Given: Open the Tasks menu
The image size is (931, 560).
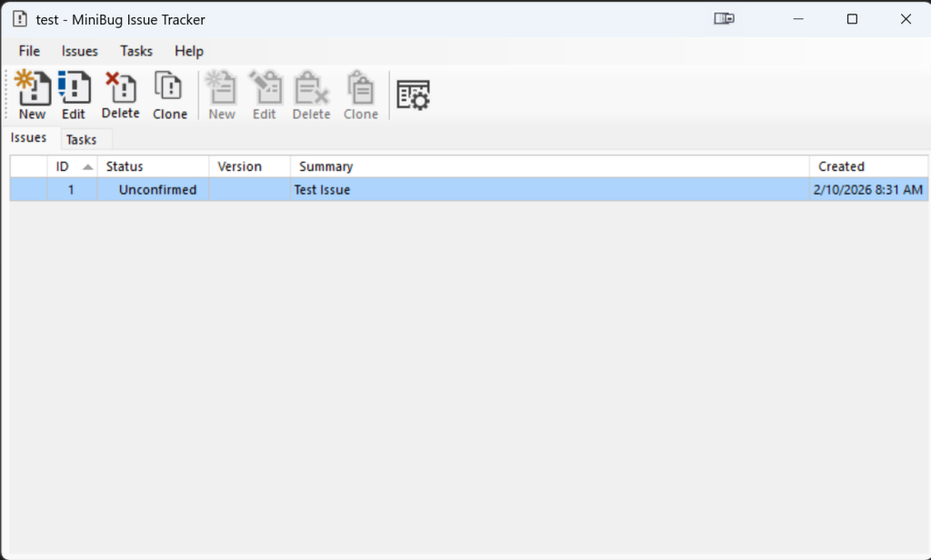Looking at the screenshot, I should (x=135, y=51).
